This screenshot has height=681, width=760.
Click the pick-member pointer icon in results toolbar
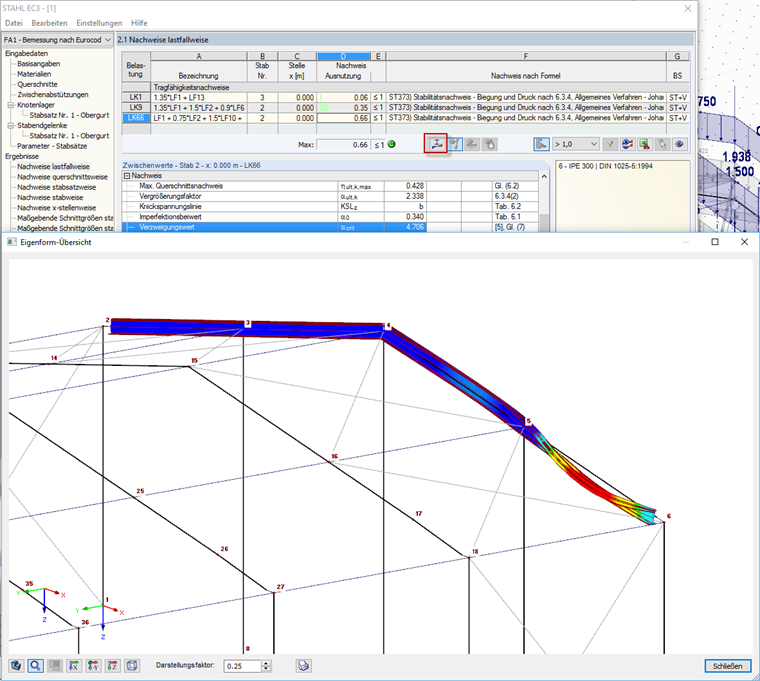tap(662, 144)
